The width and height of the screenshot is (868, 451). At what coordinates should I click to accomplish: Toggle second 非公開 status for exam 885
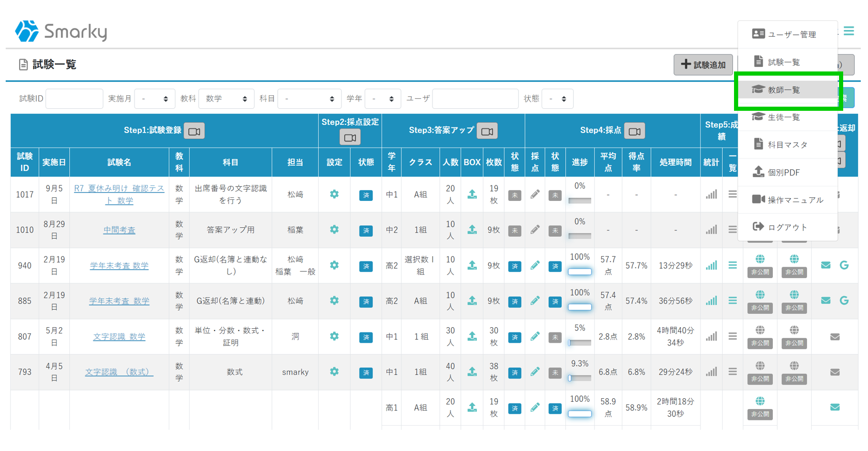click(x=794, y=308)
